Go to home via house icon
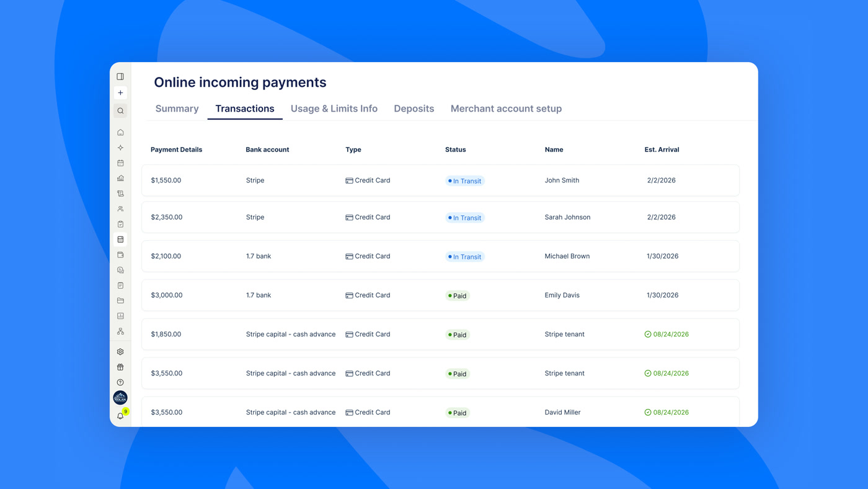The width and height of the screenshot is (868, 489). 120,132
